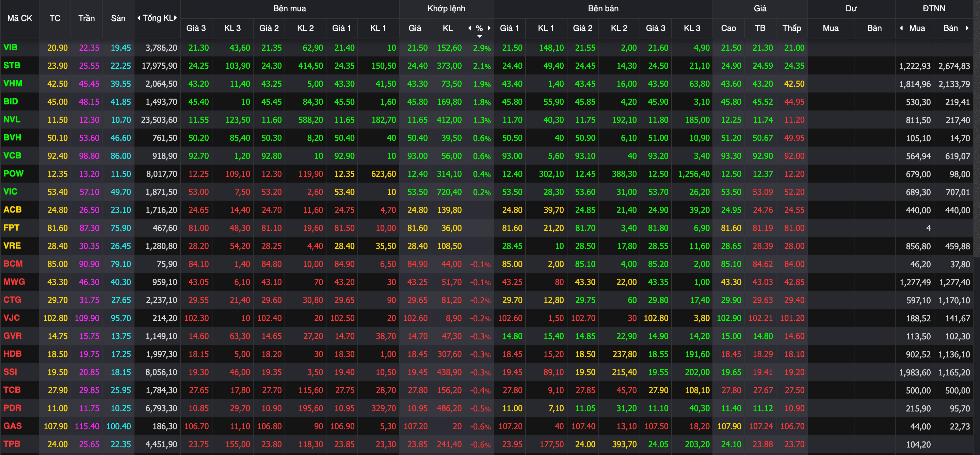Select the ACB stock symbol
Screen dimensions: 980x455
coord(12,209)
